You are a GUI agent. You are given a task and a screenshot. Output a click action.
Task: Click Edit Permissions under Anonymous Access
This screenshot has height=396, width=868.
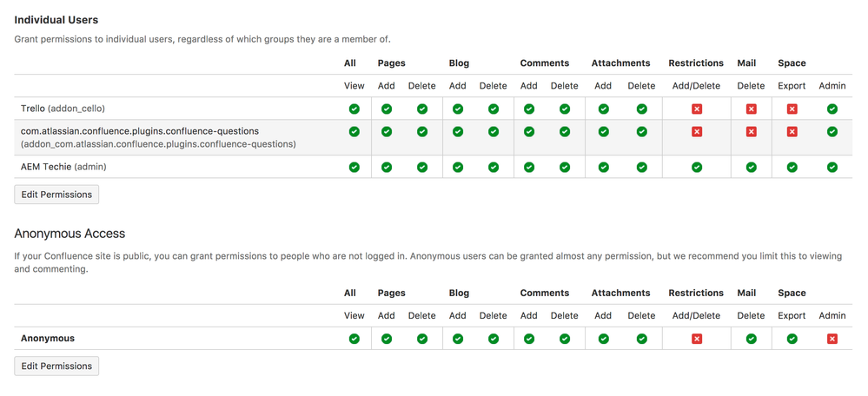(56, 366)
